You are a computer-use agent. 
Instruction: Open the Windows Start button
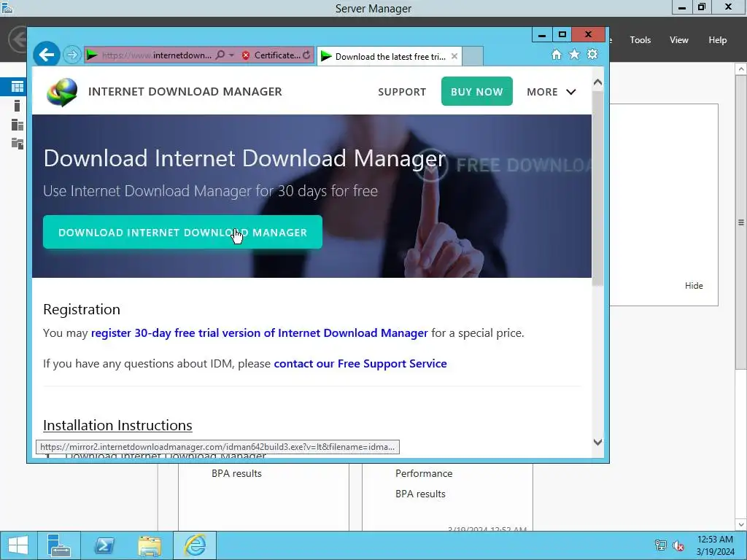coord(18,545)
